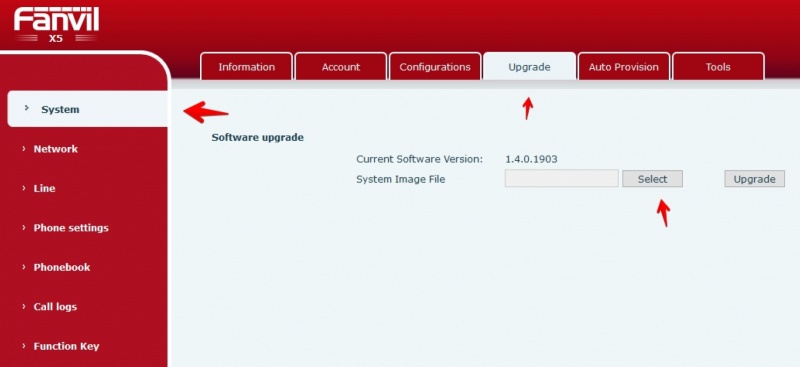Click the Upgrade button
The height and width of the screenshot is (367, 800).
click(x=754, y=179)
